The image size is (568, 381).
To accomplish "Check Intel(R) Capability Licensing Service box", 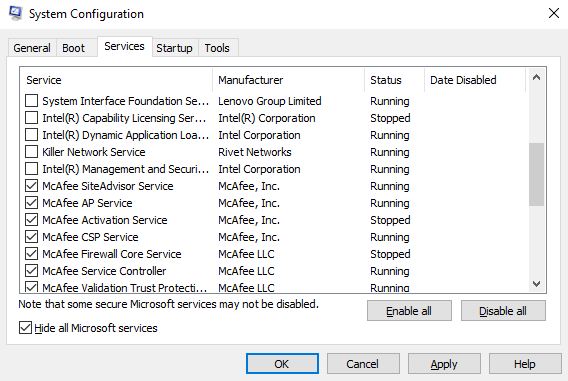I will pos(32,118).
